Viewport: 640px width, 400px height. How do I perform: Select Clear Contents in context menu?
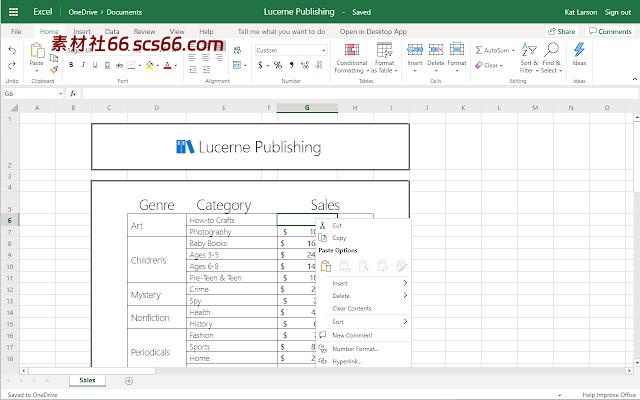tap(352, 309)
